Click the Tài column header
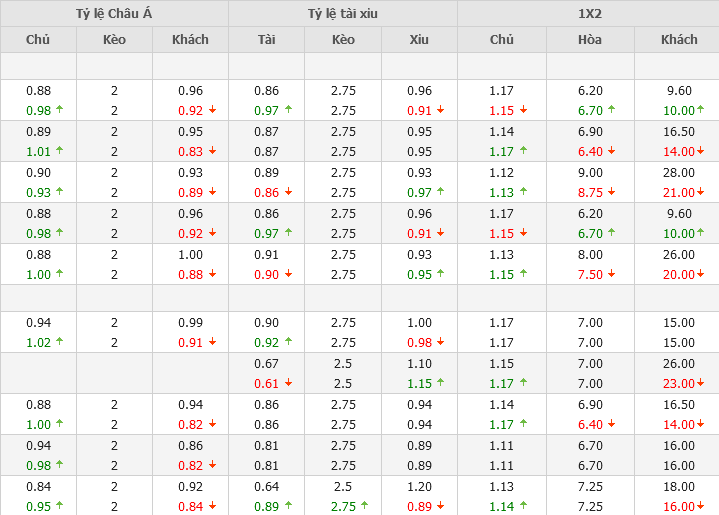The height and width of the screenshot is (515, 719). 266,40
